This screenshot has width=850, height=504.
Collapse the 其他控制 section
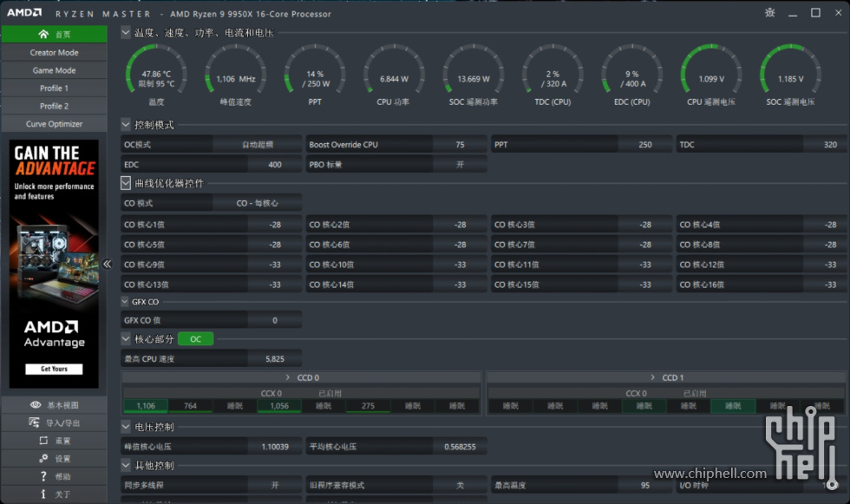tap(126, 466)
